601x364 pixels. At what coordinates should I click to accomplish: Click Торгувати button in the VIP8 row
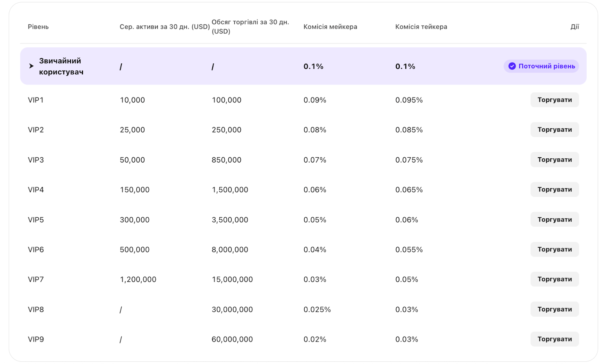coord(554,309)
